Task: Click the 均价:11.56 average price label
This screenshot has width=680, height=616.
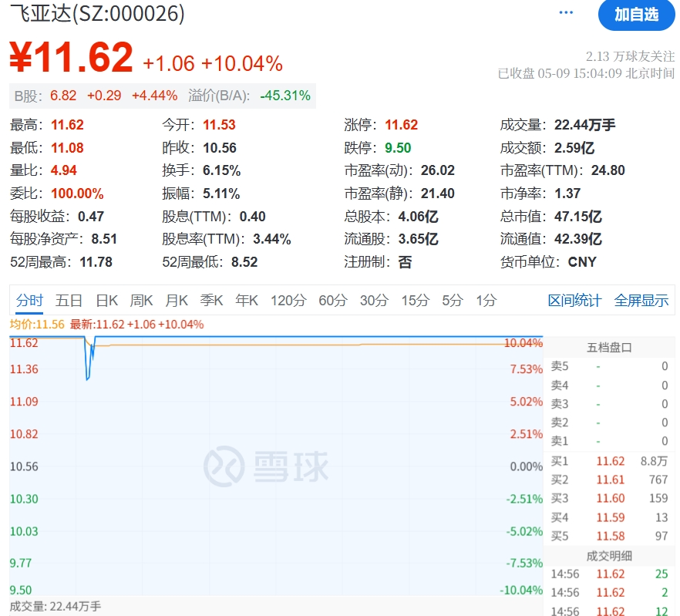Action: coord(37,325)
